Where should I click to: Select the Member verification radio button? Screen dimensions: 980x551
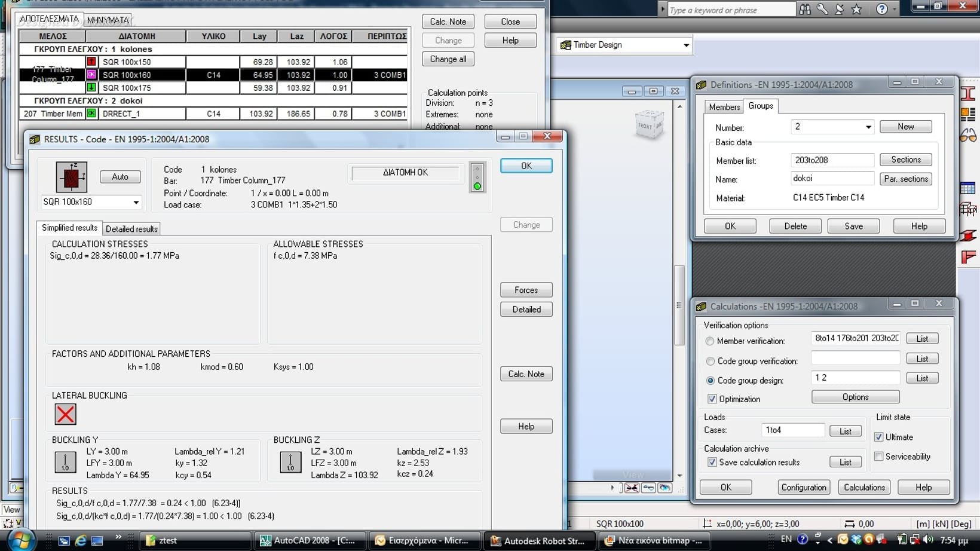click(710, 341)
